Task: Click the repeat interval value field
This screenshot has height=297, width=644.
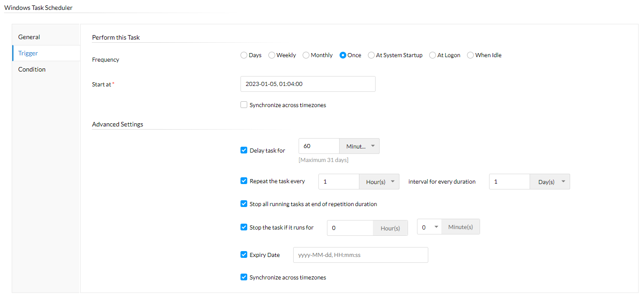Action: [339, 182]
